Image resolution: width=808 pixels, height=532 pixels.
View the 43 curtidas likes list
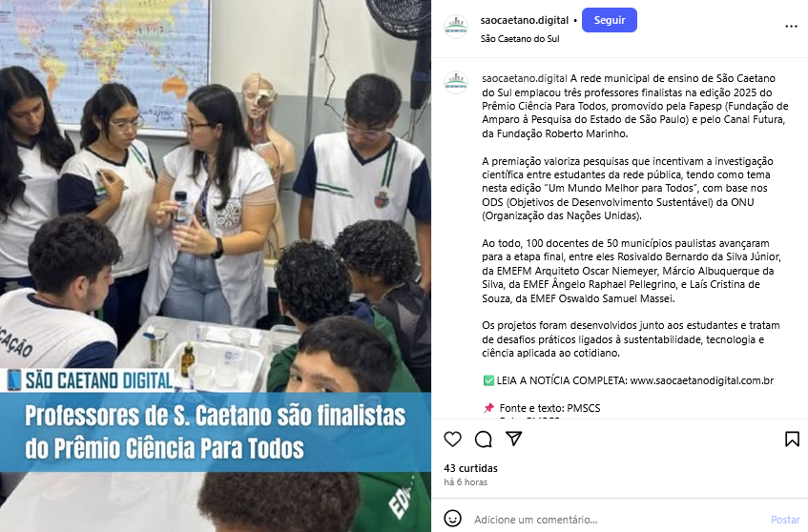pos(470,468)
